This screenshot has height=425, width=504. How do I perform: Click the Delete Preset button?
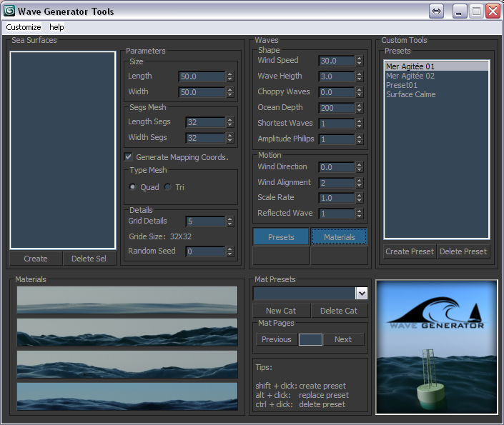(x=463, y=251)
